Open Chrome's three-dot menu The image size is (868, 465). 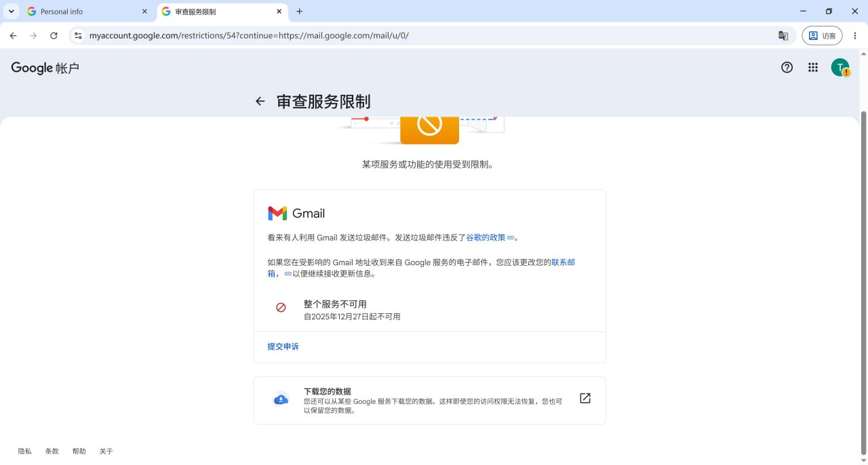coord(855,36)
